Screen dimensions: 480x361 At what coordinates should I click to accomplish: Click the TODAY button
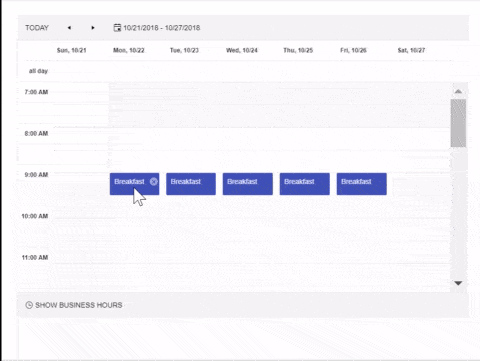point(37,28)
